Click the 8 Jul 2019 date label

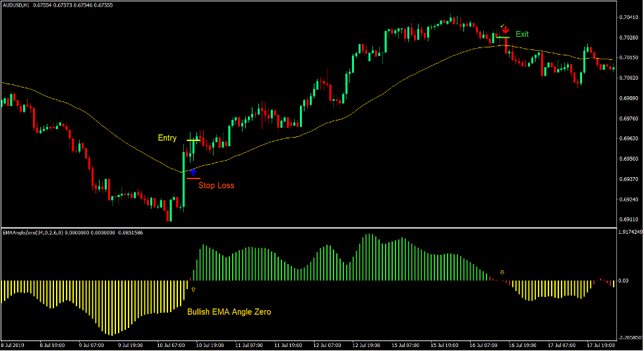click(x=13, y=345)
